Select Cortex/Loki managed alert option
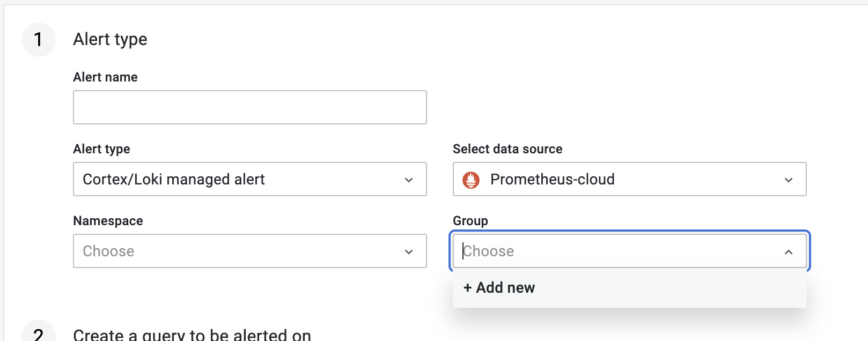This screenshot has width=868, height=341. click(174, 179)
